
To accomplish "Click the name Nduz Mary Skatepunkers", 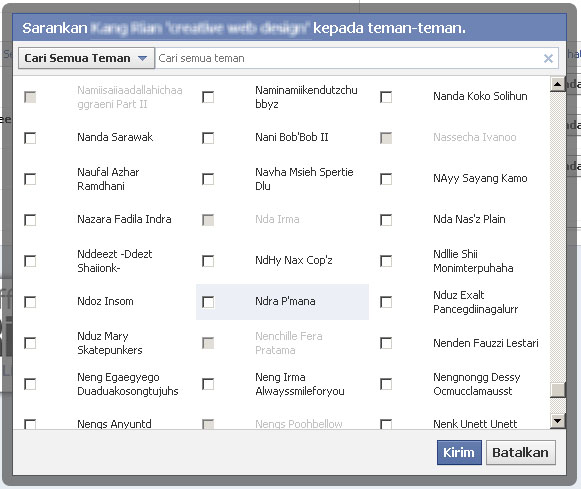I will coord(110,343).
